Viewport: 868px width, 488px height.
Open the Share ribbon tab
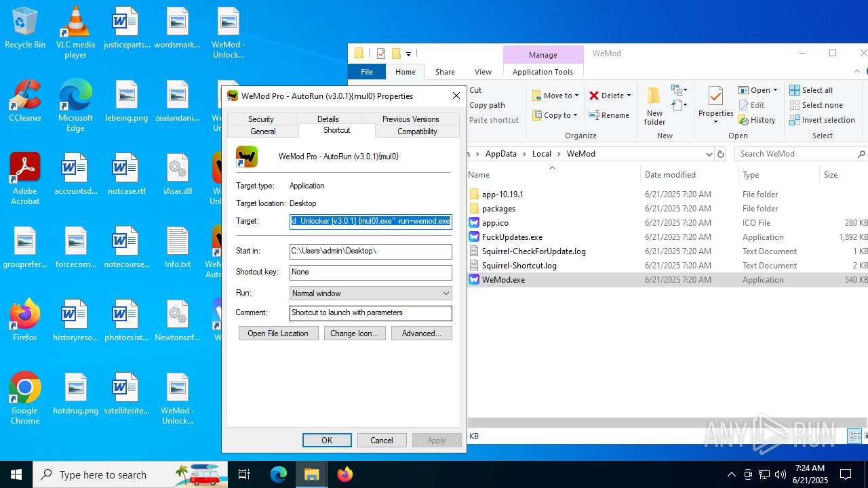tap(445, 72)
